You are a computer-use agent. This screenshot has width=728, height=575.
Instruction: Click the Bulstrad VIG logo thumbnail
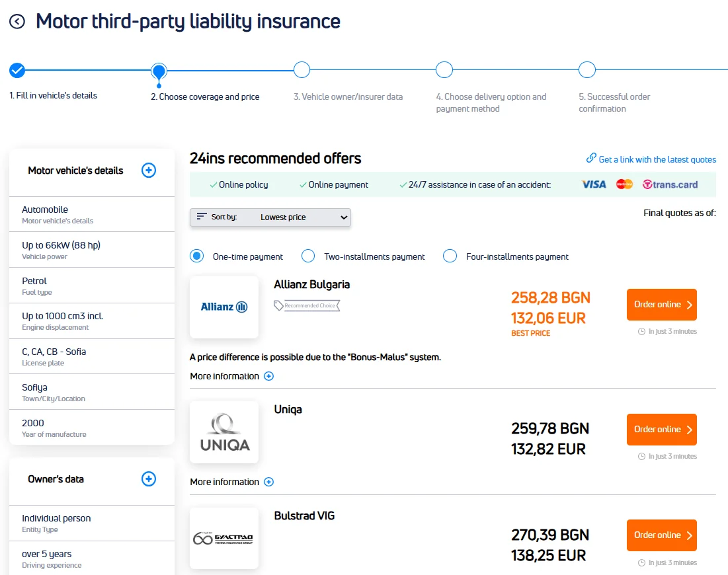[224, 538]
